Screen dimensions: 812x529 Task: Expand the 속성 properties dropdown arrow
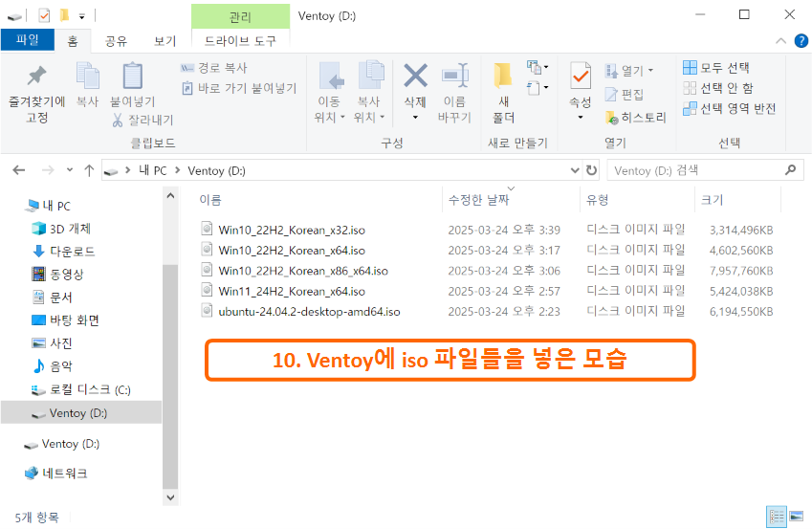coord(581,118)
